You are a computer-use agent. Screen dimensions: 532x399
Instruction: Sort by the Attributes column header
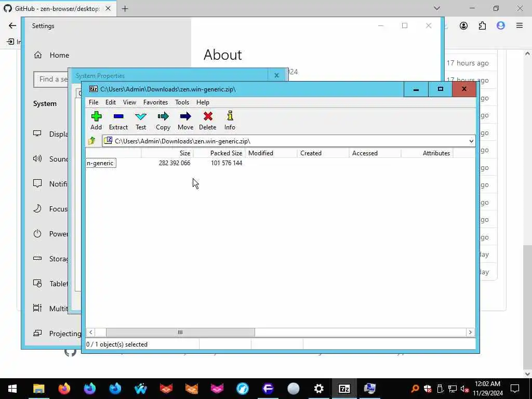coord(427,153)
